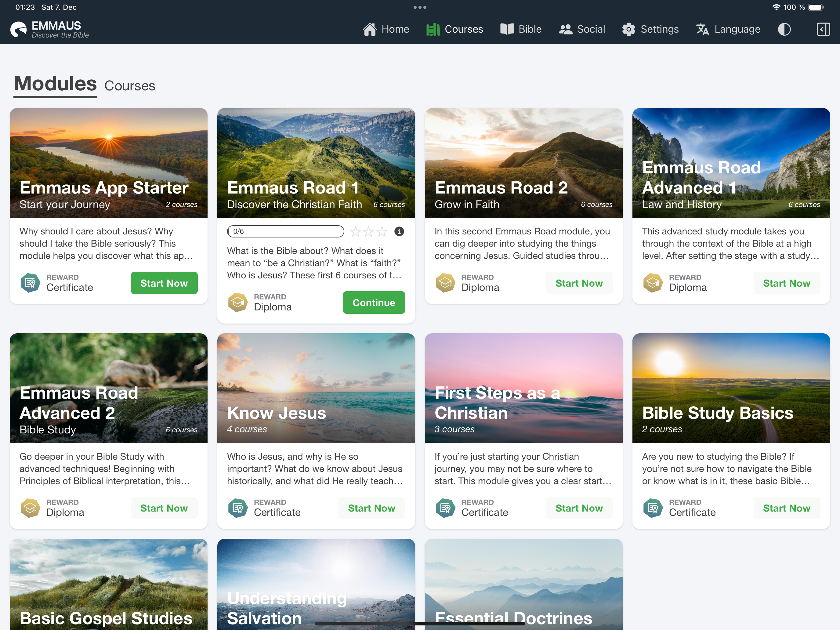Start Now on First Steps as a Christian
The height and width of the screenshot is (630, 840).
click(579, 508)
